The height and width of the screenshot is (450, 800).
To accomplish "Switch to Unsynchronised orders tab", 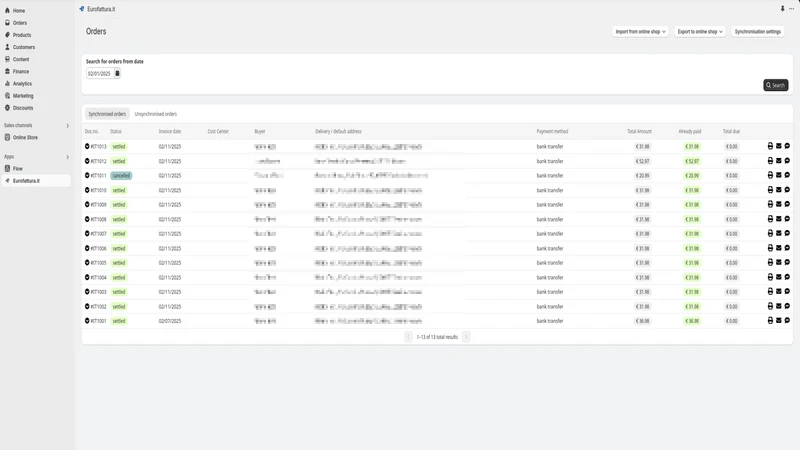I will coord(156,114).
